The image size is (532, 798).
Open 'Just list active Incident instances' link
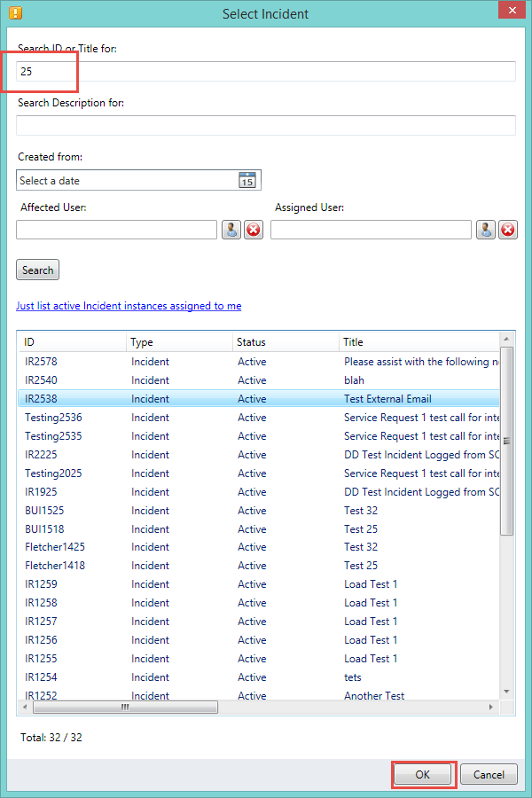[129, 306]
